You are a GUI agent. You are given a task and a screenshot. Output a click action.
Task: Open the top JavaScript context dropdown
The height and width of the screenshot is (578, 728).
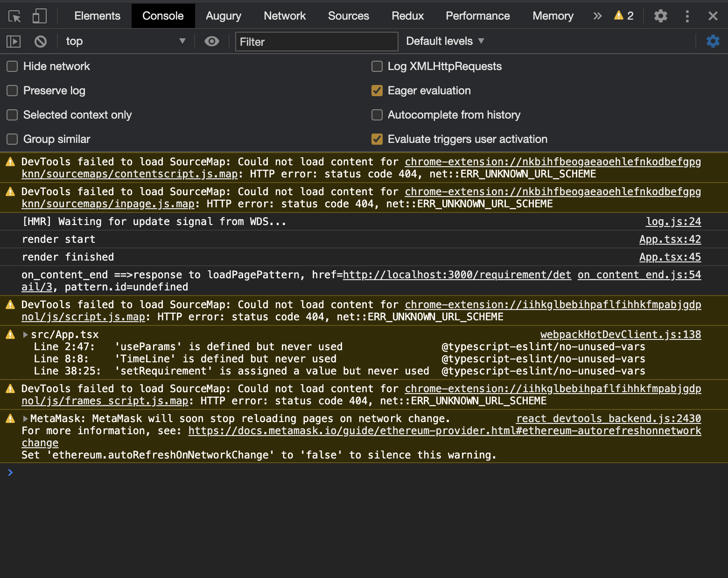point(125,42)
